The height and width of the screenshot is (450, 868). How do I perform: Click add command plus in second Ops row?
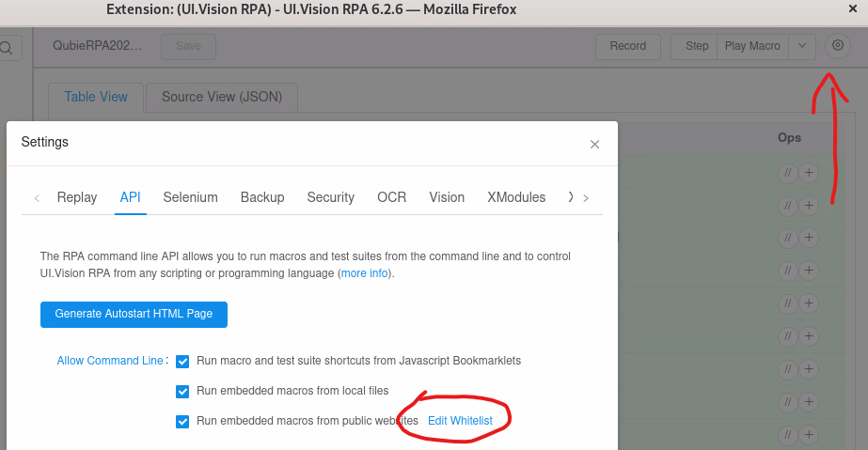tap(809, 206)
